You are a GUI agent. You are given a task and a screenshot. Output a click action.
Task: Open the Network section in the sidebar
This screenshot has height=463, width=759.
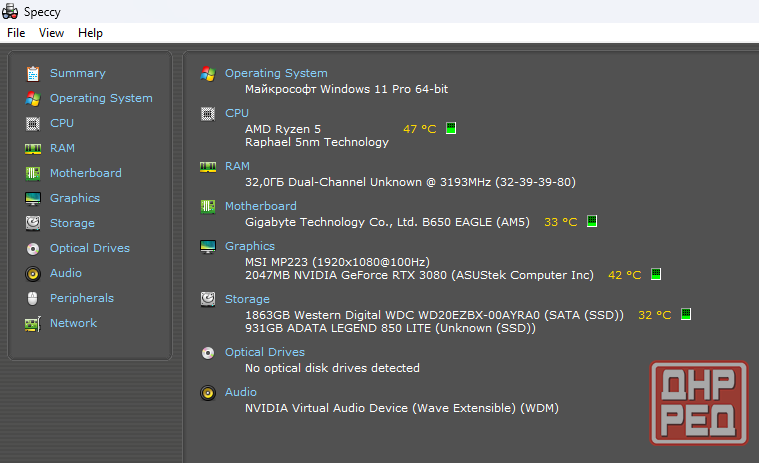74,323
